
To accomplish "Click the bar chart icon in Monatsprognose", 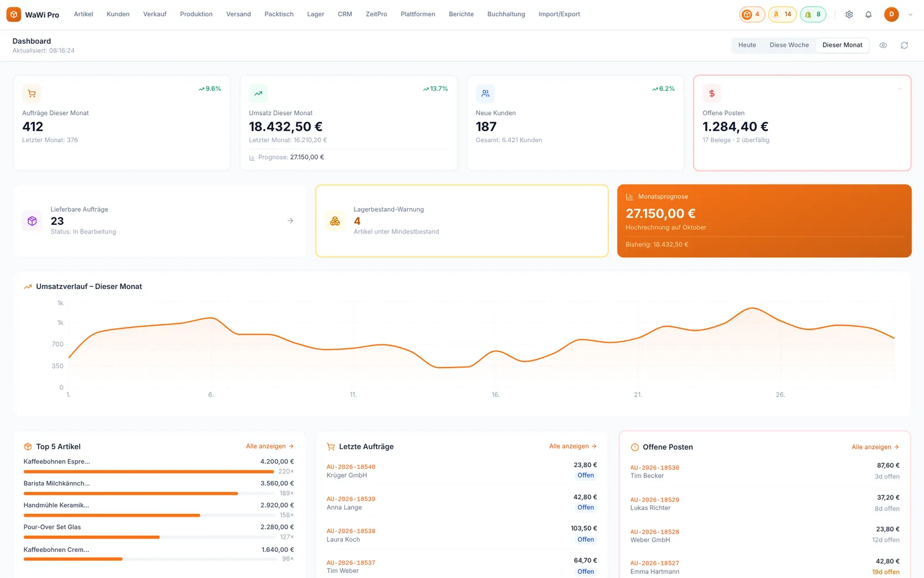I will pos(629,197).
